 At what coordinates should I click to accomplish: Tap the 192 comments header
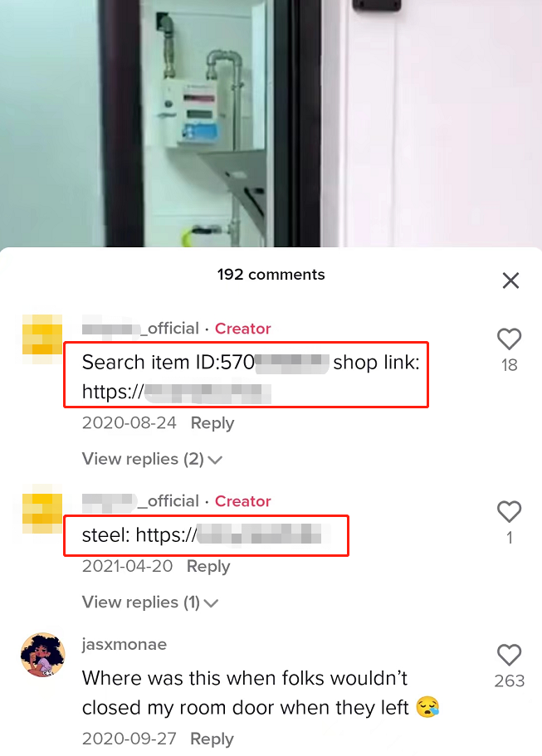[271, 275]
